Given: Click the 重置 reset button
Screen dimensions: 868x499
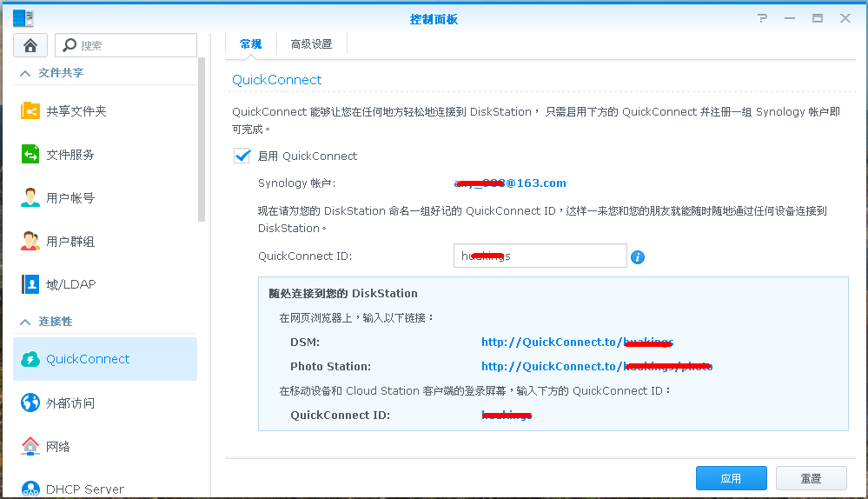Looking at the screenshot, I should pyautogui.click(x=811, y=478).
